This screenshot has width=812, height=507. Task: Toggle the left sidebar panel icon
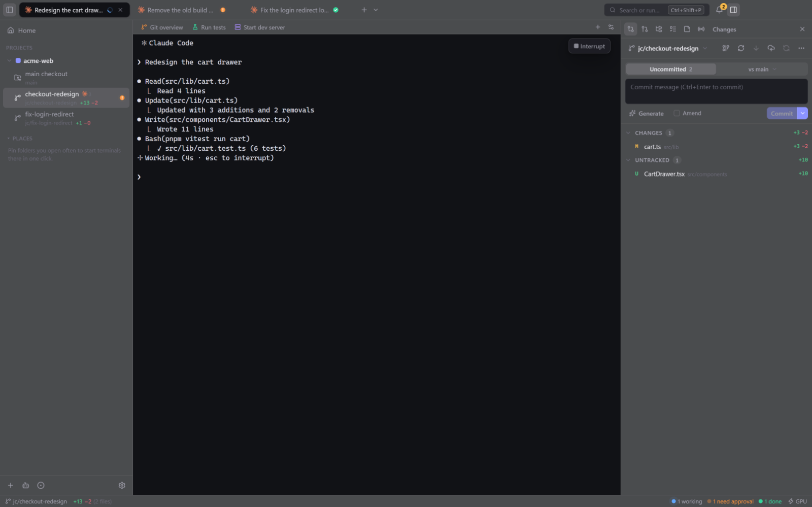pos(9,10)
